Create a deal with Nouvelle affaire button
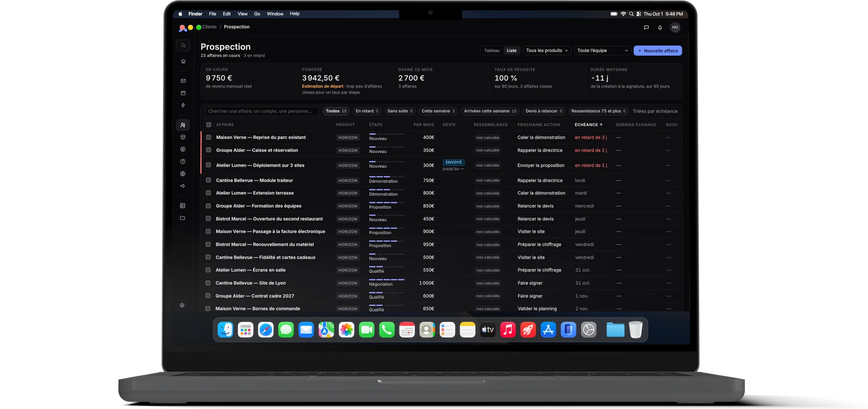868x409 pixels. coord(658,51)
